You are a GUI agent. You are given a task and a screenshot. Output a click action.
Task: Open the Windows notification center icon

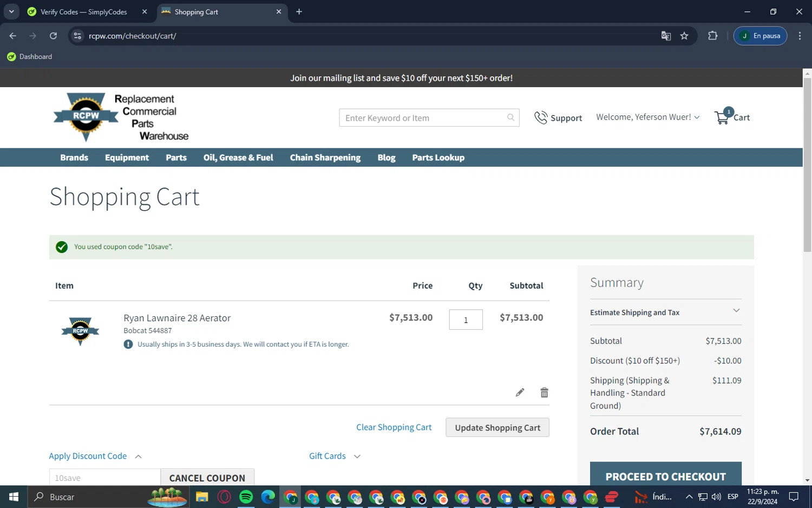click(x=794, y=497)
